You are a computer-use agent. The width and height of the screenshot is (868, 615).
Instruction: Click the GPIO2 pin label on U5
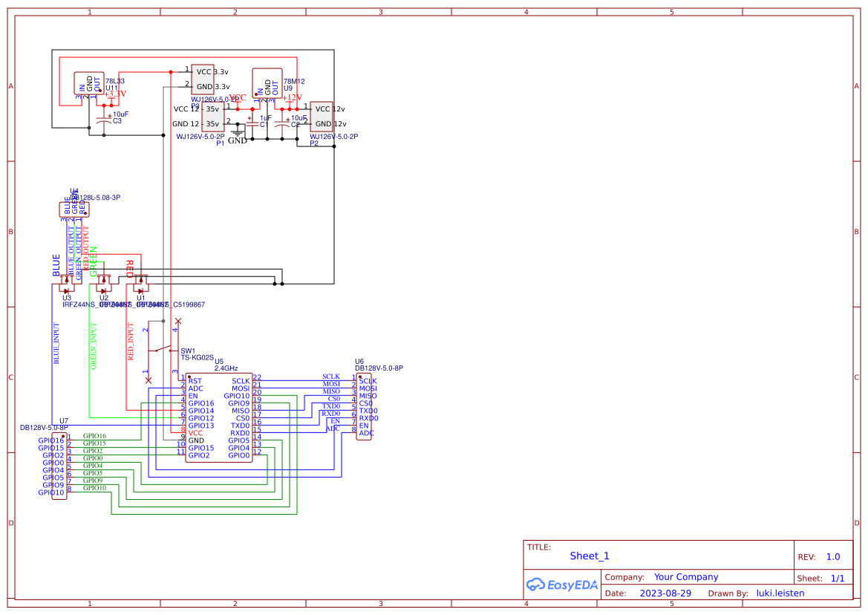point(199,455)
